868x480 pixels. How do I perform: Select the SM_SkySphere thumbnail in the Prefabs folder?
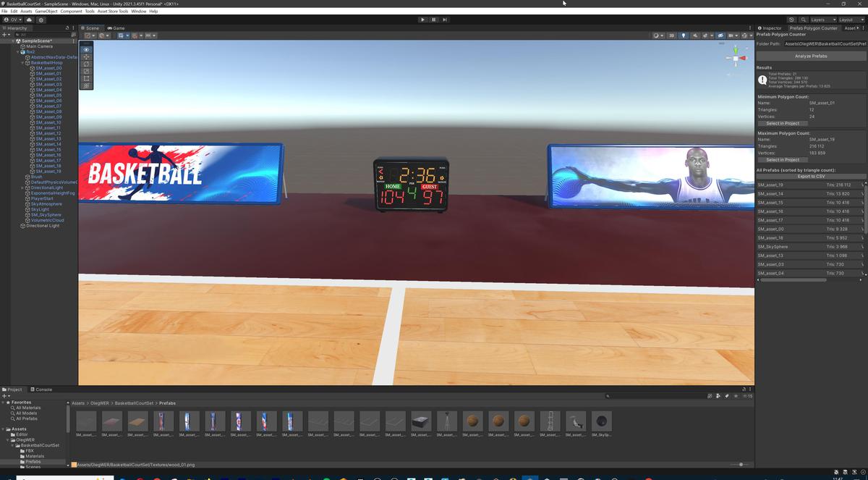click(601, 421)
